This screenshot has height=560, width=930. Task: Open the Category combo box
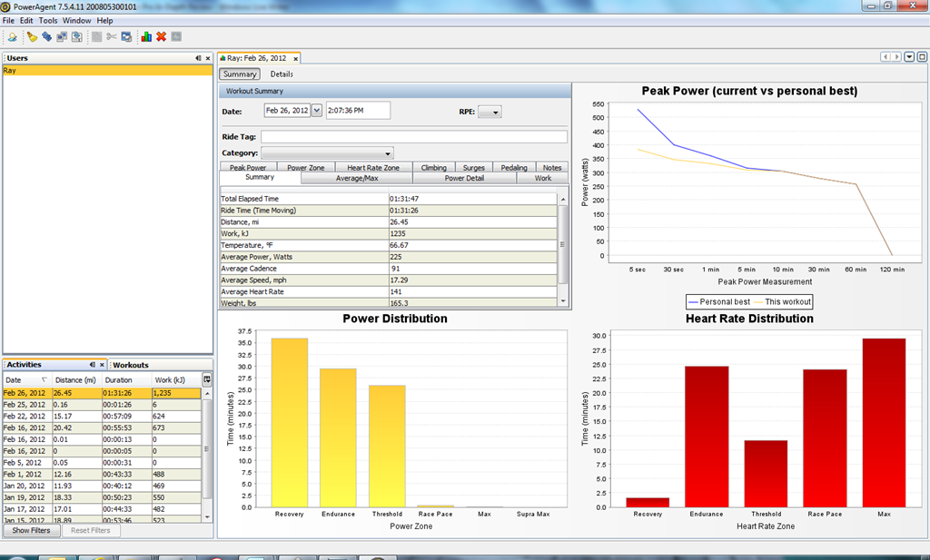pos(327,152)
